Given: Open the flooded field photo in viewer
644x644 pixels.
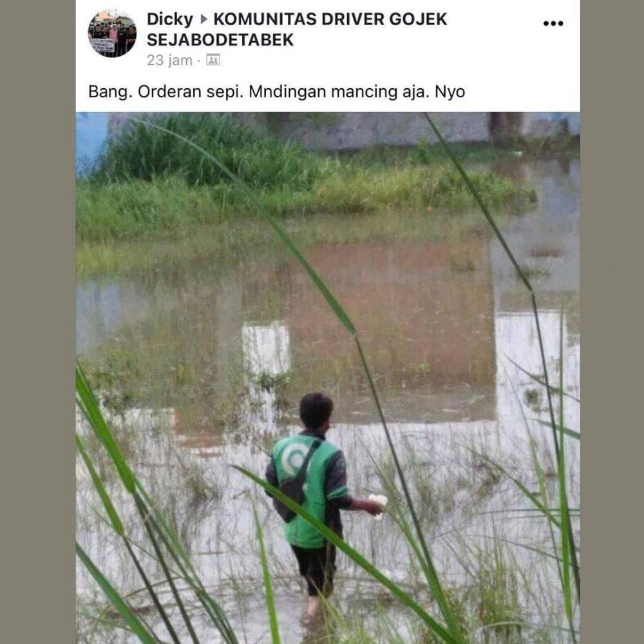Looking at the screenshot, I should click(328, 378).
